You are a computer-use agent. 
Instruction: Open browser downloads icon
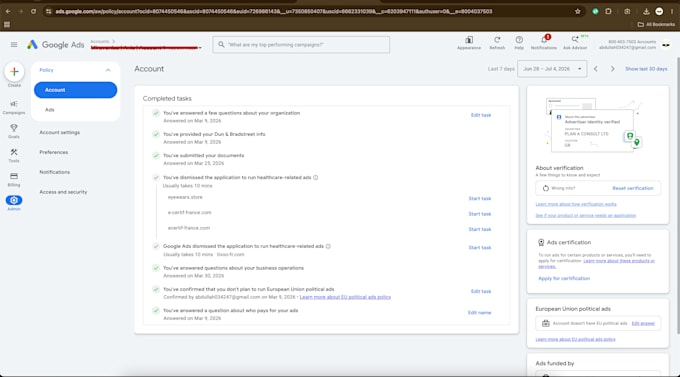[646, 12]
